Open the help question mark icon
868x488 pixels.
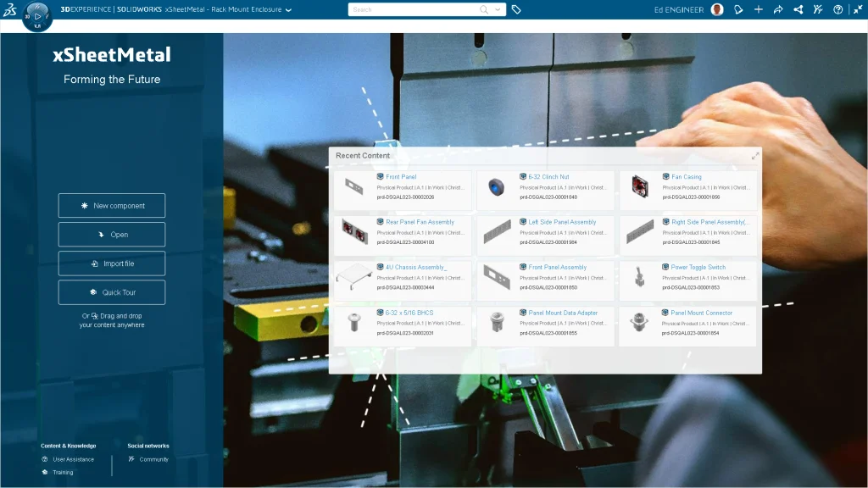tap(838, 9)
